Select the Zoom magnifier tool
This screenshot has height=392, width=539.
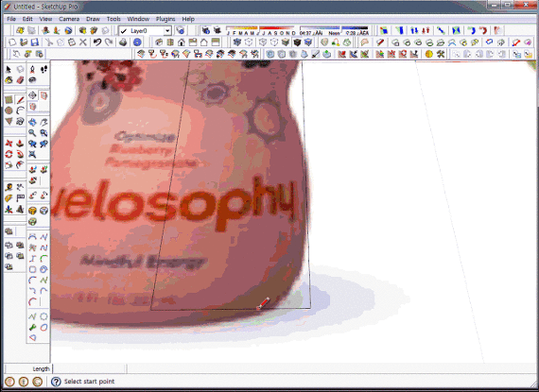[x=32, y=133]
